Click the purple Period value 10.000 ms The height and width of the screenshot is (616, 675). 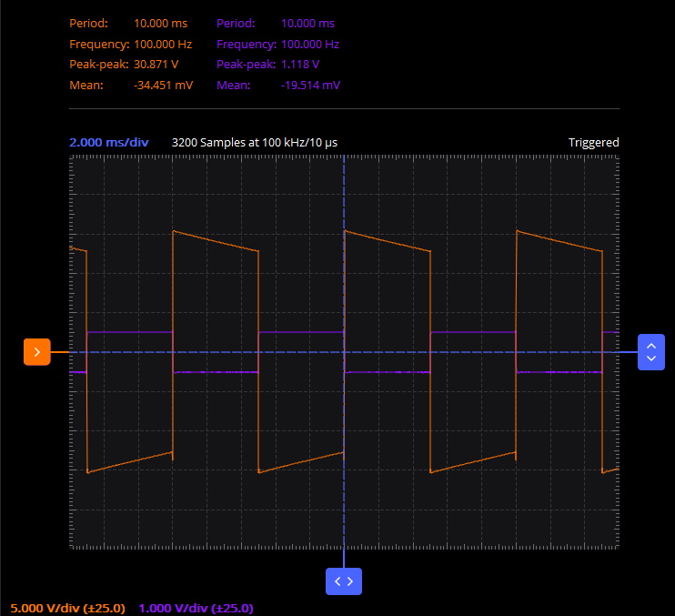point(307,24)
